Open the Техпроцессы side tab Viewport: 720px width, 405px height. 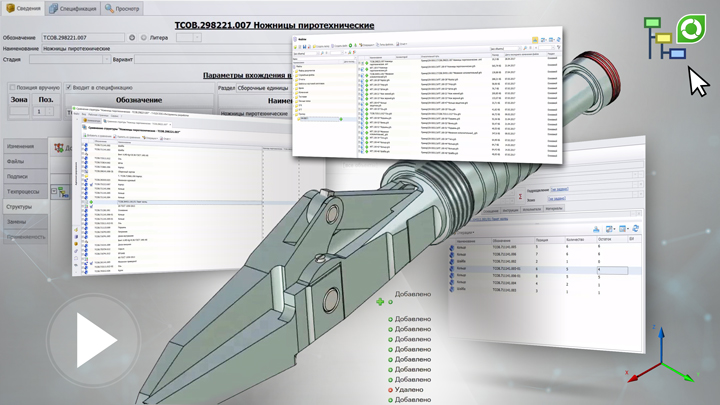click(x=25, y=191)
